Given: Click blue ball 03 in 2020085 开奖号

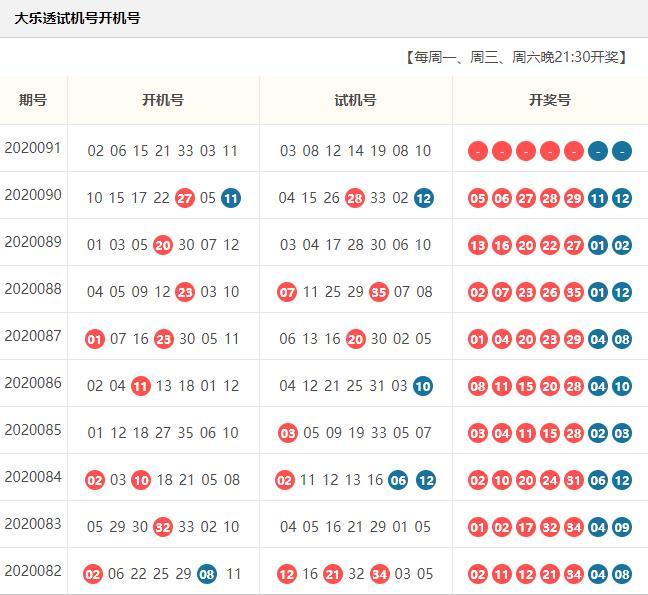Looking at the screenshot, I should [622, 434].
